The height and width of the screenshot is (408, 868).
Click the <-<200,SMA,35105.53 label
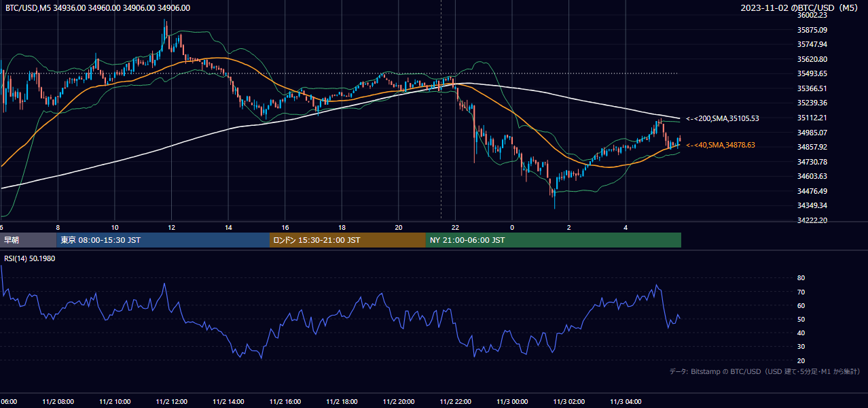tap(722, 118)
